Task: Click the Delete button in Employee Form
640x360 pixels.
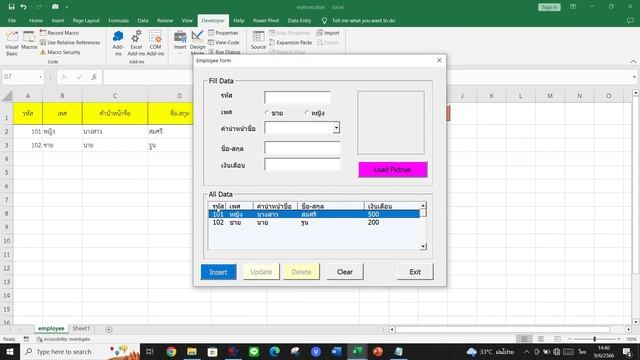Action: point(301,272)
